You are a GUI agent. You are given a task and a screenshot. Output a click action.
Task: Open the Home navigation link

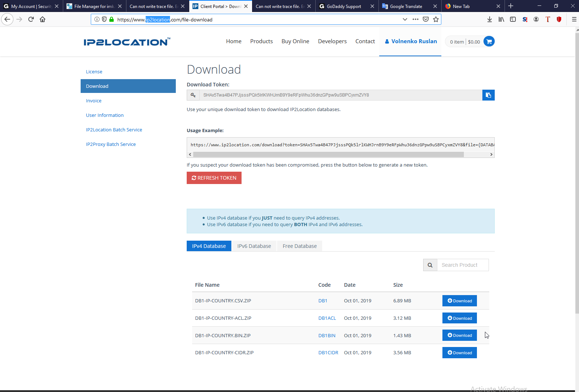coord(234,41)
